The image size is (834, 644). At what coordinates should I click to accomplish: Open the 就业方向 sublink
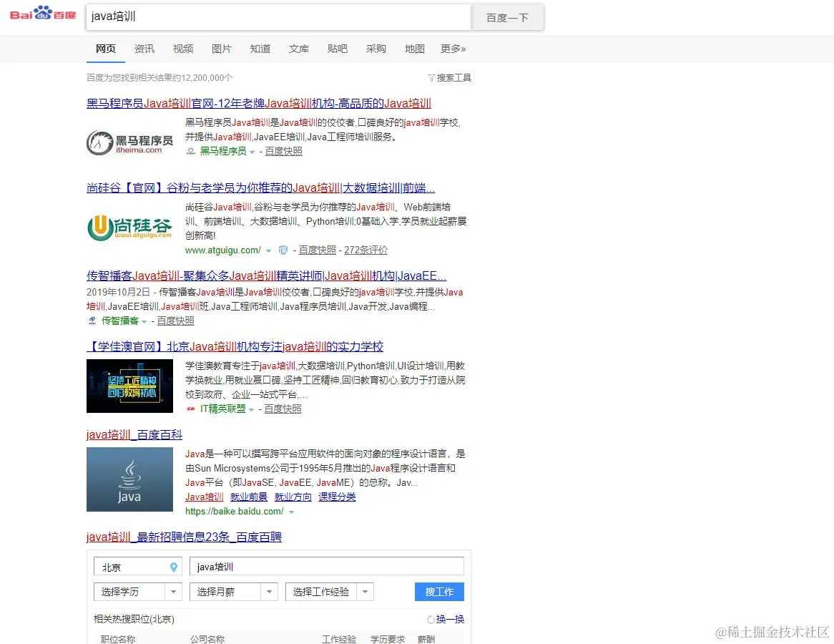tap(293, 497)
